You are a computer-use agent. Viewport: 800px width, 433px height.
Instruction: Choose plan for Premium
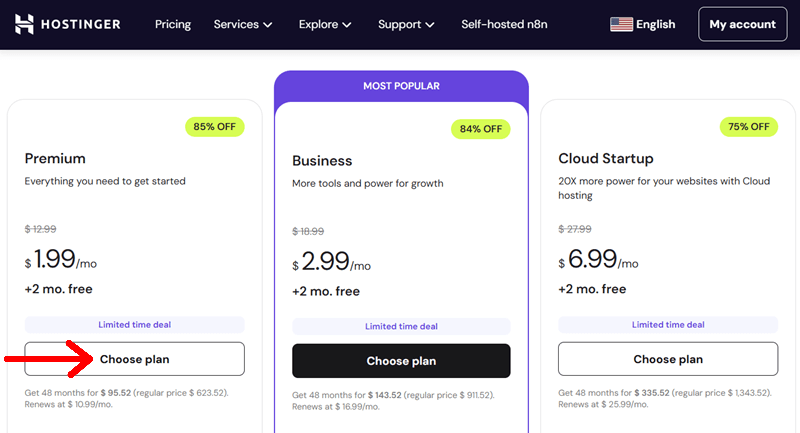point(134,359)
